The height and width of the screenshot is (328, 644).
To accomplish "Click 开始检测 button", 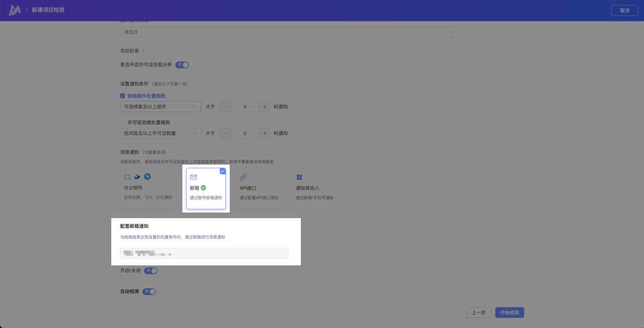I will pyautogui.click(x=509, y=312).
